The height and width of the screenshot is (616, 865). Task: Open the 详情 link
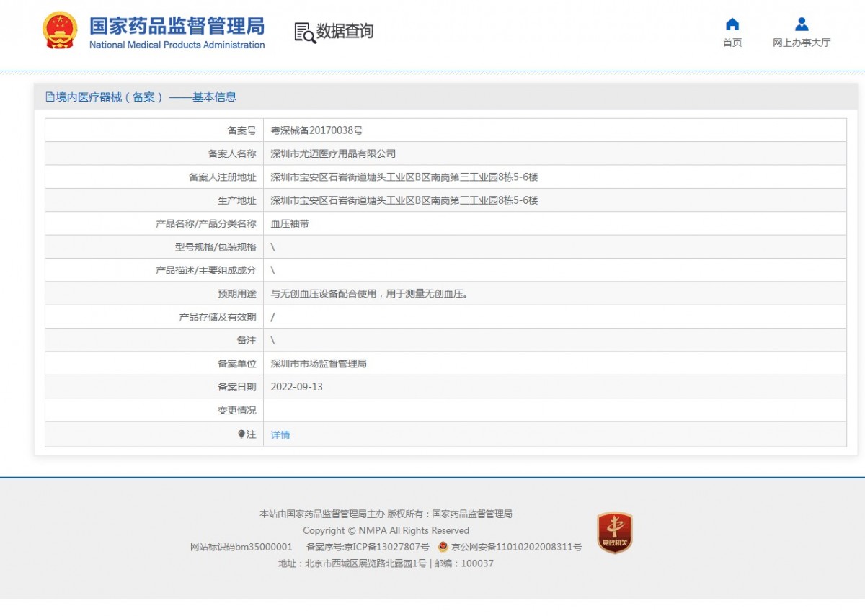coord(280,435)
